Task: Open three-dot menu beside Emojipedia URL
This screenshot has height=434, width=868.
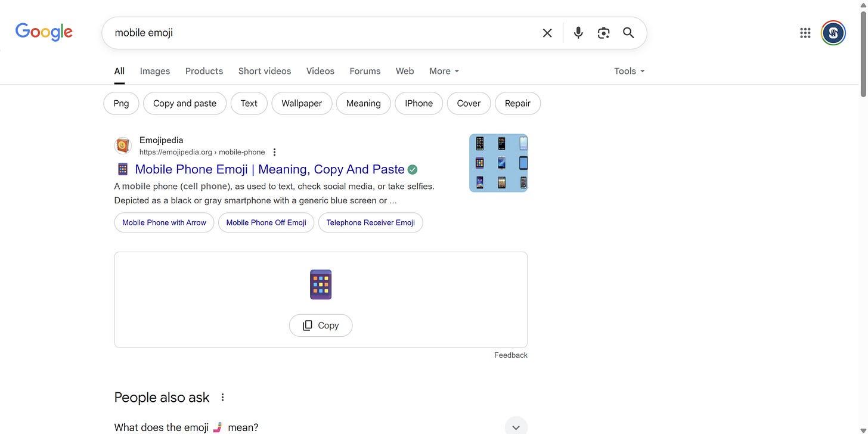Action: (x=274, y=152)
